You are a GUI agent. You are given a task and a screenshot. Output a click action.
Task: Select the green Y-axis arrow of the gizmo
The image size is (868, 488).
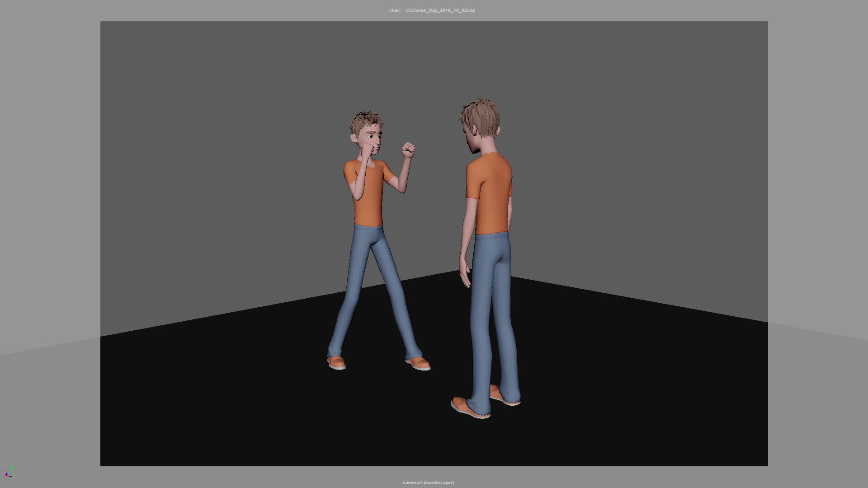point(12,468)
